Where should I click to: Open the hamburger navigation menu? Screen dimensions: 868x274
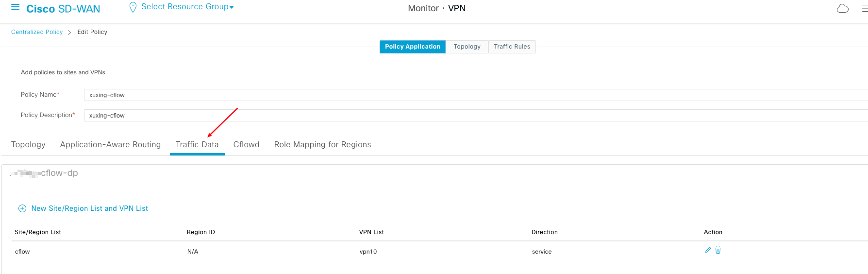click(15, 7)
